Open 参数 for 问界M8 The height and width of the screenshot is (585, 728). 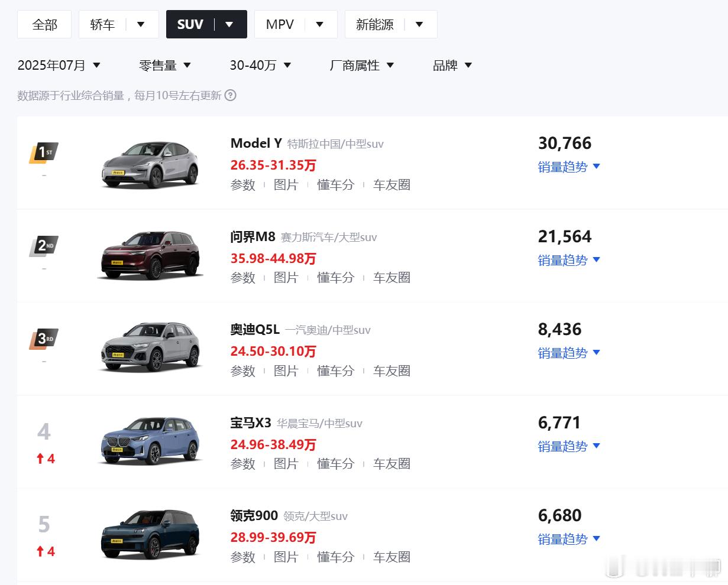(242, 278)
